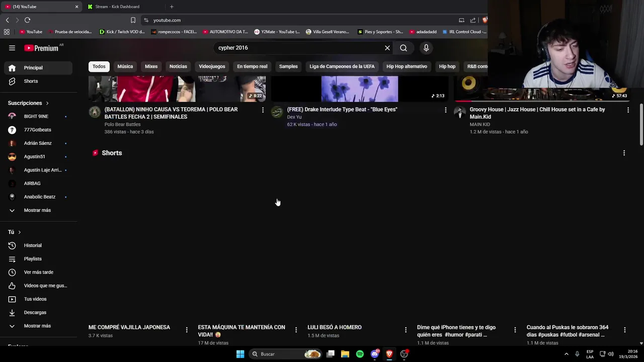Go to Principal home in sidebar
644x362 pixels.
click(38, 67)
